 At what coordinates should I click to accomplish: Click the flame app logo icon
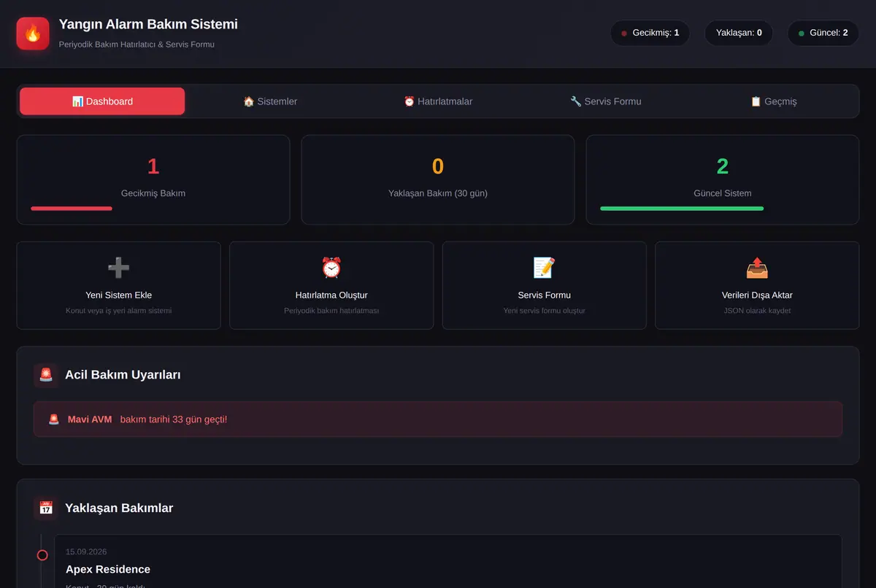point(33,34)
